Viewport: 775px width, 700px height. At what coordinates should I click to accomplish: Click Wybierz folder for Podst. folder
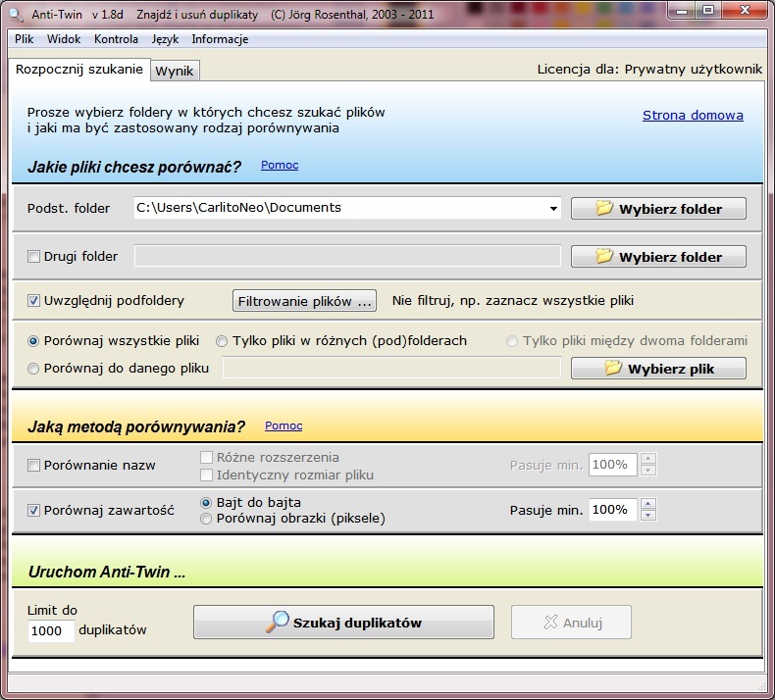point(658,209)
